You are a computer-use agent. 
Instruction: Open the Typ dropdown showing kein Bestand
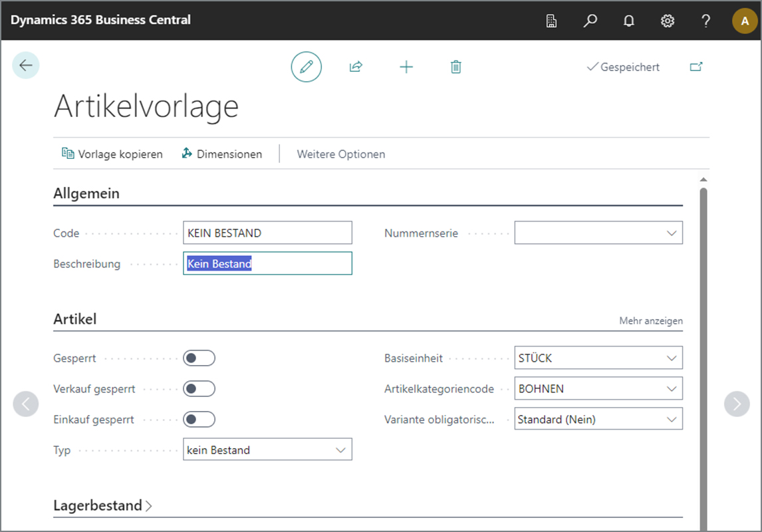pos(267,450)
